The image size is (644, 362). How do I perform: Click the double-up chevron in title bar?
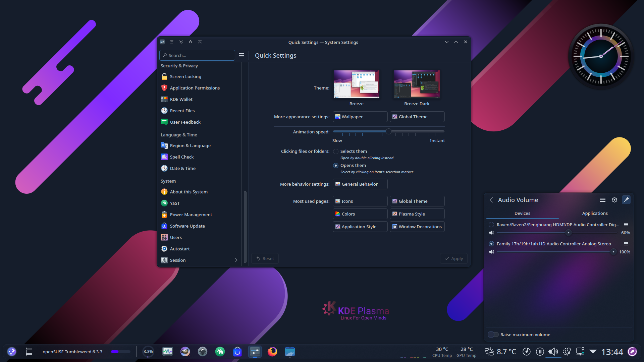191,42
